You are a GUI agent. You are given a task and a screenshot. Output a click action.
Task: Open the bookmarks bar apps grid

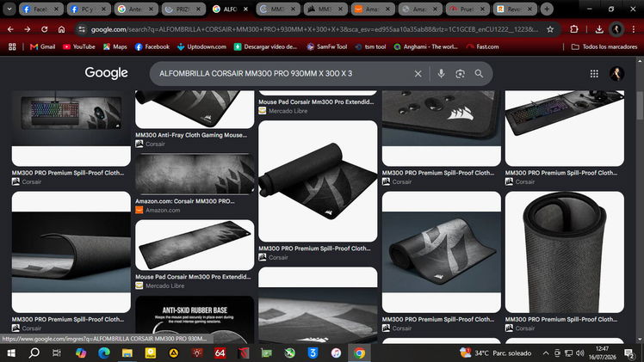[x=12, y=46]
